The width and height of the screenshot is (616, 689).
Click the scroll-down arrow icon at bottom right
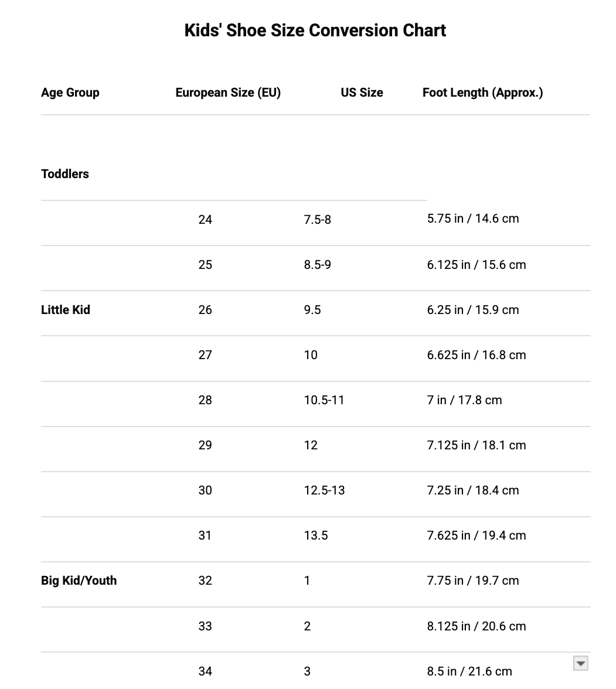(x=580, y=663)
